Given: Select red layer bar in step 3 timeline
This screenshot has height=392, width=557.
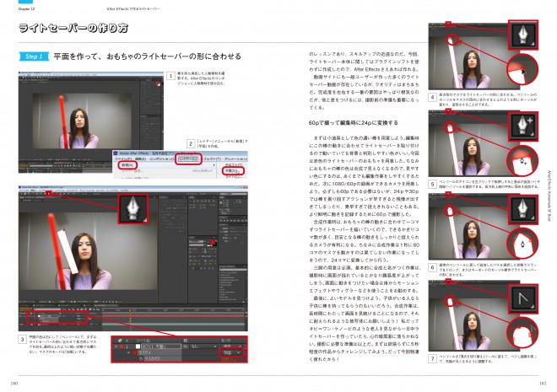Looking at the screenshot, I should 173,316.
